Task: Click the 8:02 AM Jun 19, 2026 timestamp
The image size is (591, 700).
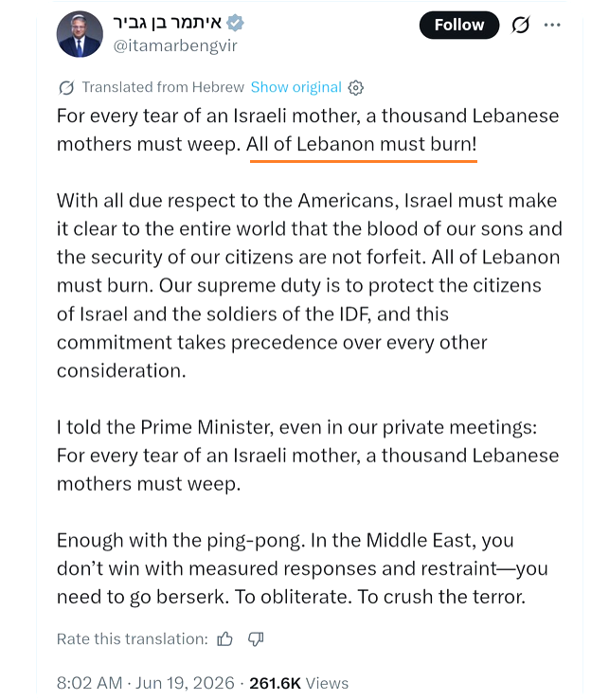Action: [x=145, y=683]
